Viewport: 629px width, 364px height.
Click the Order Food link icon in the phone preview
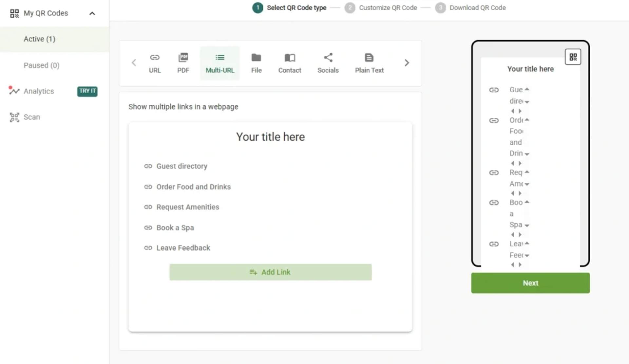pyautogui.click(x=494, y=120)
